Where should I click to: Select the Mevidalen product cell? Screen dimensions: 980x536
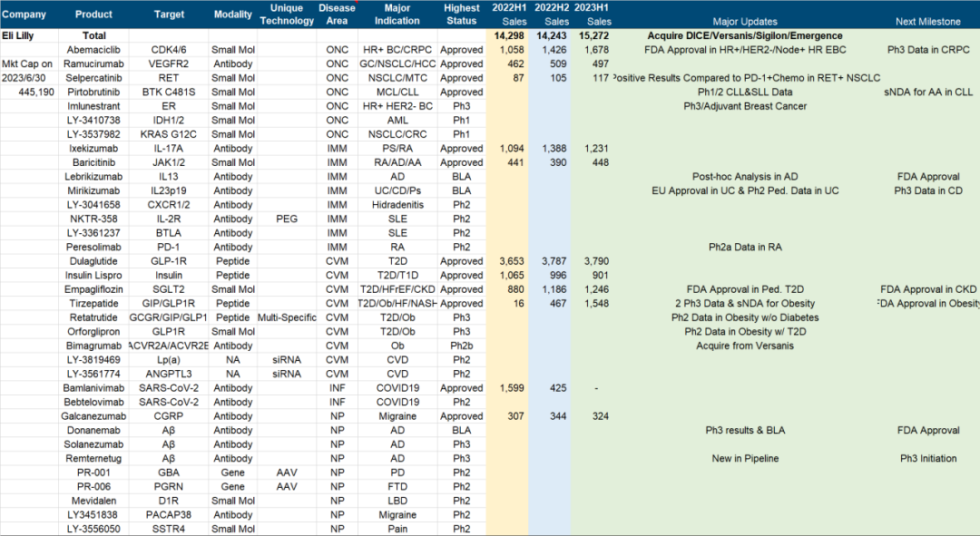pos(93,501)
